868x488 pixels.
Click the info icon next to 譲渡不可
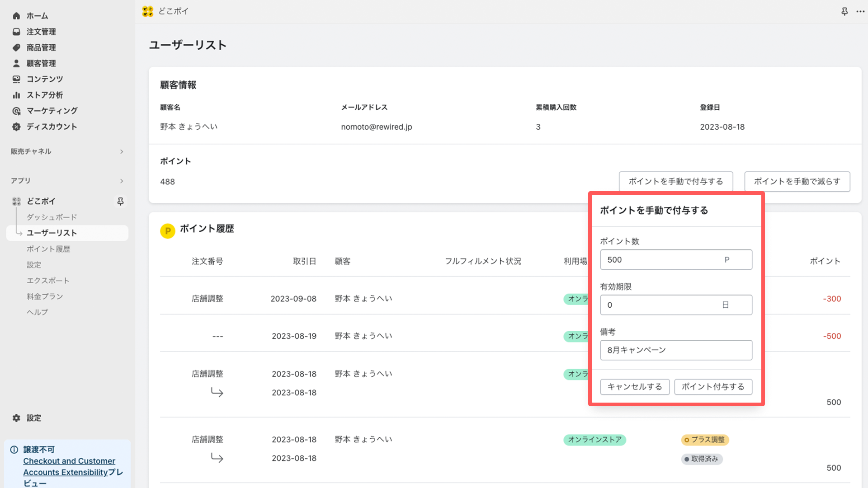14,450
